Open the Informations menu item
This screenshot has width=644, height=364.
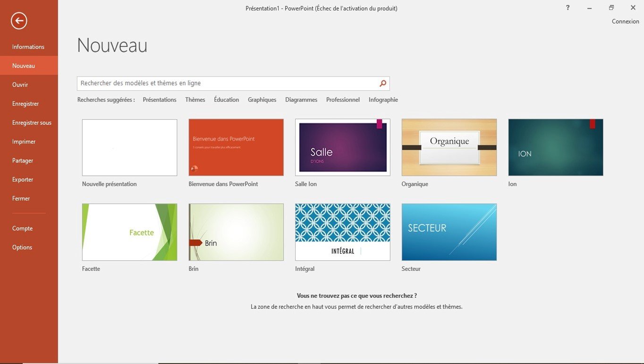[28, 47]
